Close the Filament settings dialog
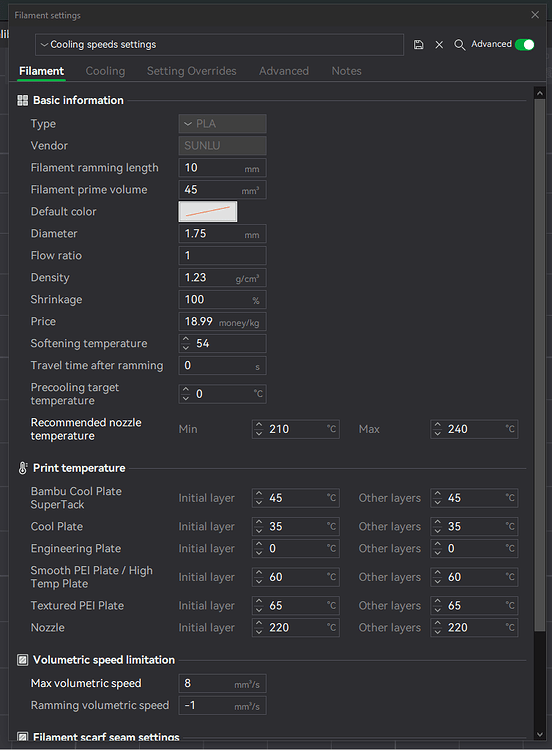 (x=535, y=15)
